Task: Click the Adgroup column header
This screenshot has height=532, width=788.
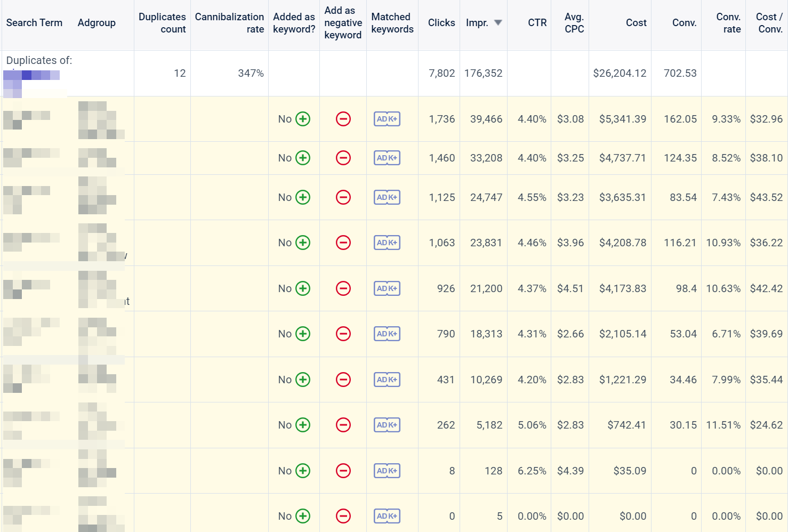Action: coord(97,23)
